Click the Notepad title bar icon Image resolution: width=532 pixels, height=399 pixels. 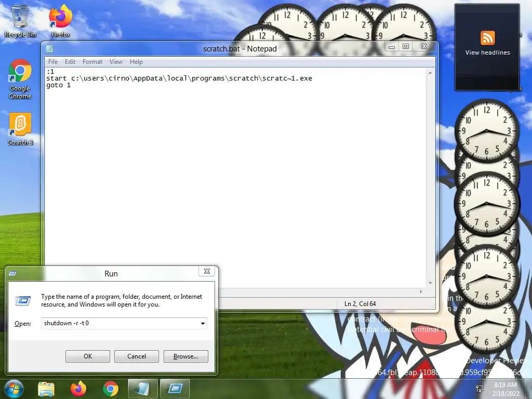pos(49,48)
